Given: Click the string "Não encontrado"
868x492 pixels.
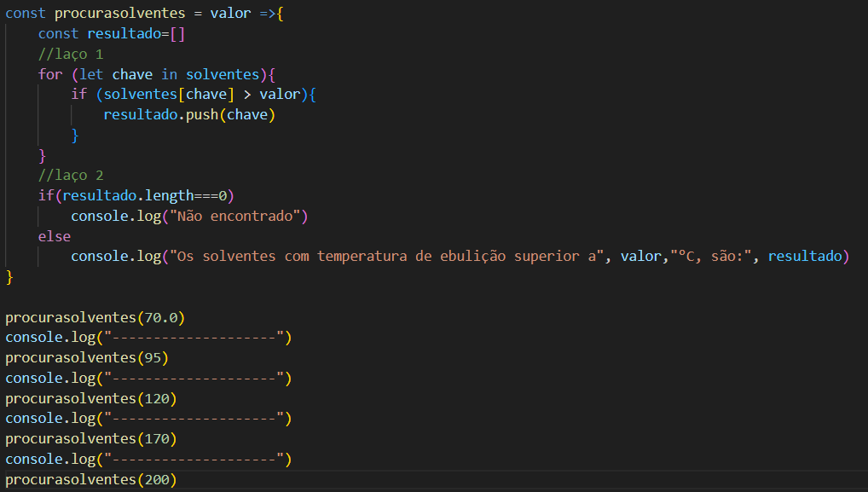Looking at the screenshot, I should click(234, 216).
